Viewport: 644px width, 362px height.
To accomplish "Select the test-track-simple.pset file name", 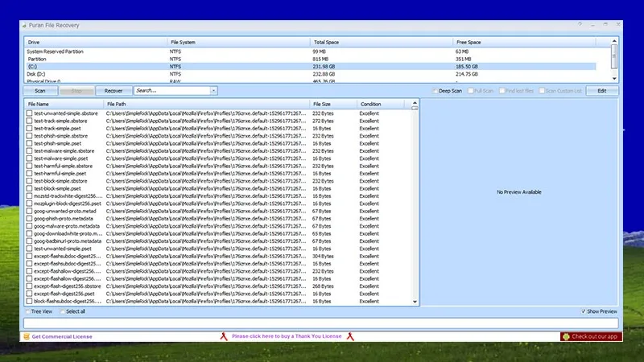I will click(57, 129).
